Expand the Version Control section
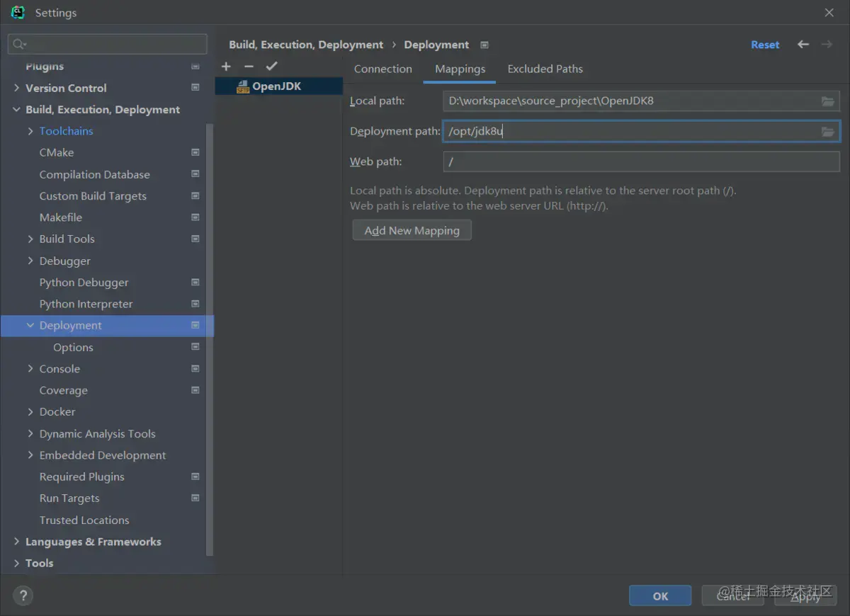850x616 pixels. click(x=16, y=88)
